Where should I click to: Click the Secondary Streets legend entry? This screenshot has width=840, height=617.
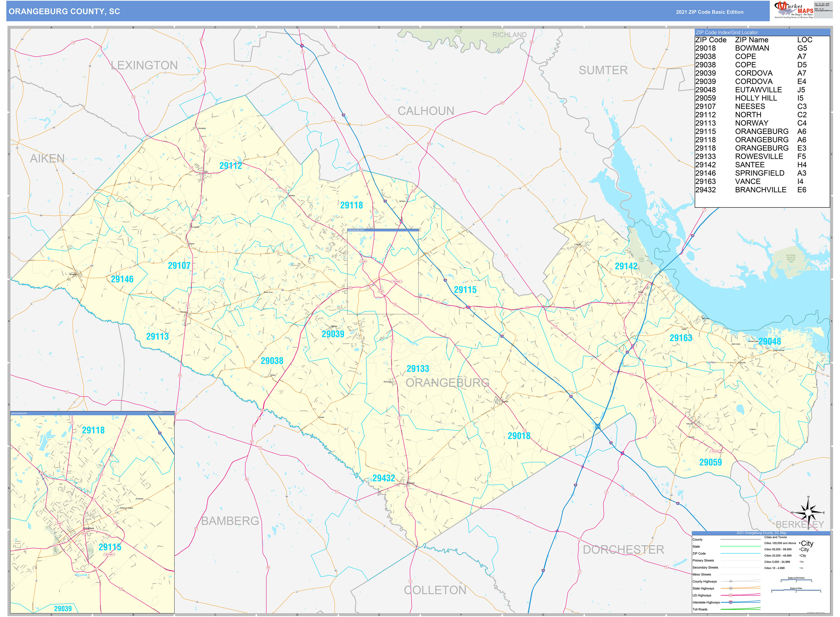point(705,568)
